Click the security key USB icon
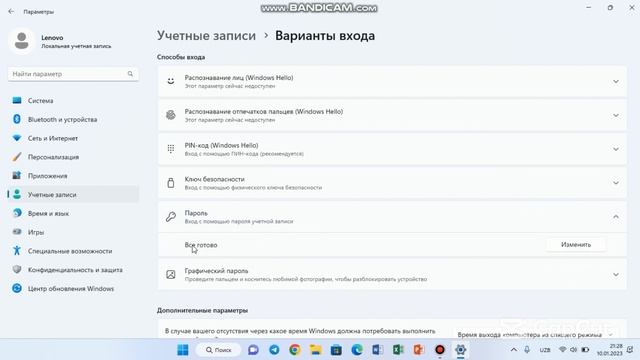Viewport: 640px width, 360px height. [x=171, y=183]
